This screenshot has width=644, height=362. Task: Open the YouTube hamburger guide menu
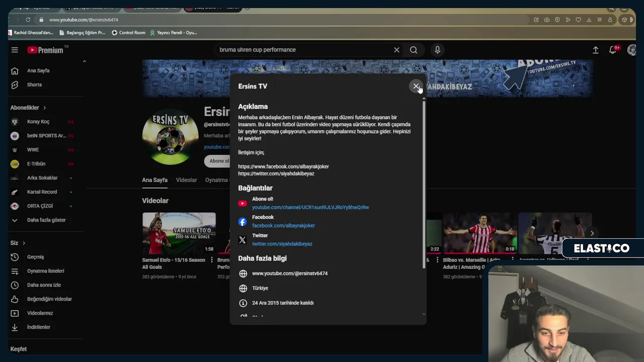click(15, 50)
